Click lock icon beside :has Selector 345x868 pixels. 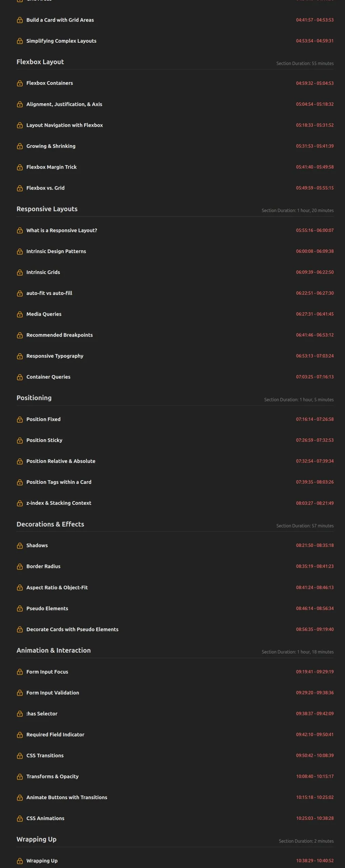[x=20, y=713]
